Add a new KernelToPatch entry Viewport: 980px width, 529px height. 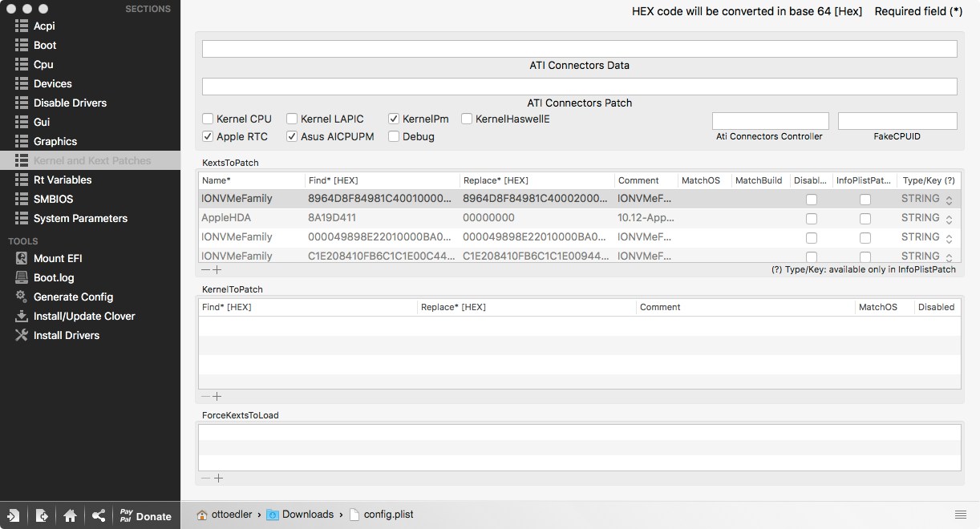click(217, 396)
